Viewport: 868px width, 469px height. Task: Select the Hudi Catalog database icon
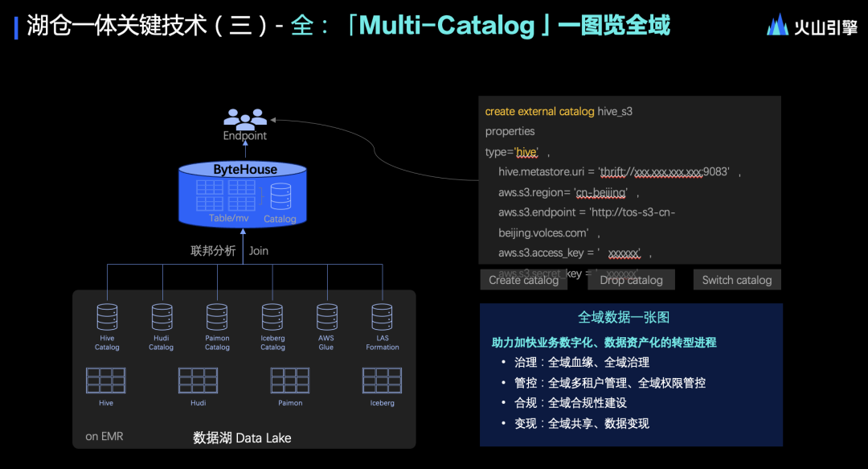point(162,317)
